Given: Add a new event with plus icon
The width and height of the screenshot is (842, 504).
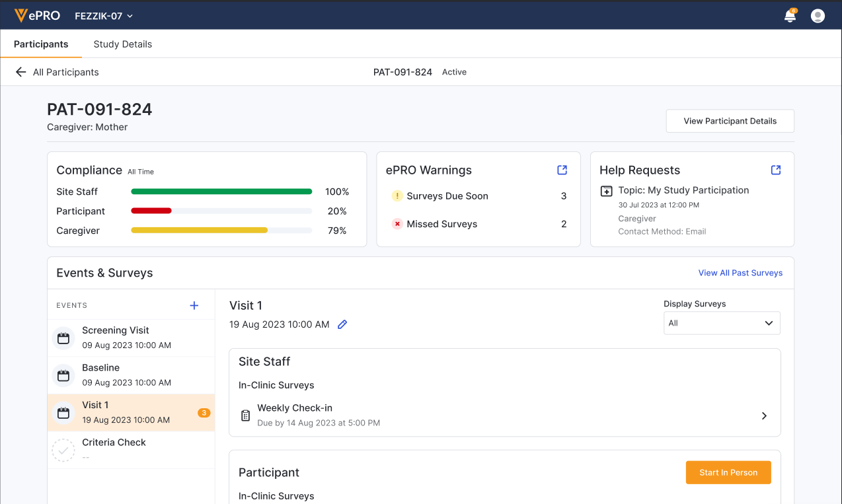Looking at the screenshot, I should pos(194,305).
